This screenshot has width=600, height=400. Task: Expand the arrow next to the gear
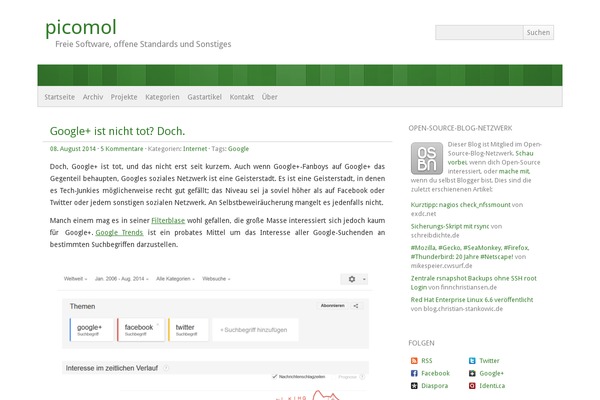(x=364, y=279)
